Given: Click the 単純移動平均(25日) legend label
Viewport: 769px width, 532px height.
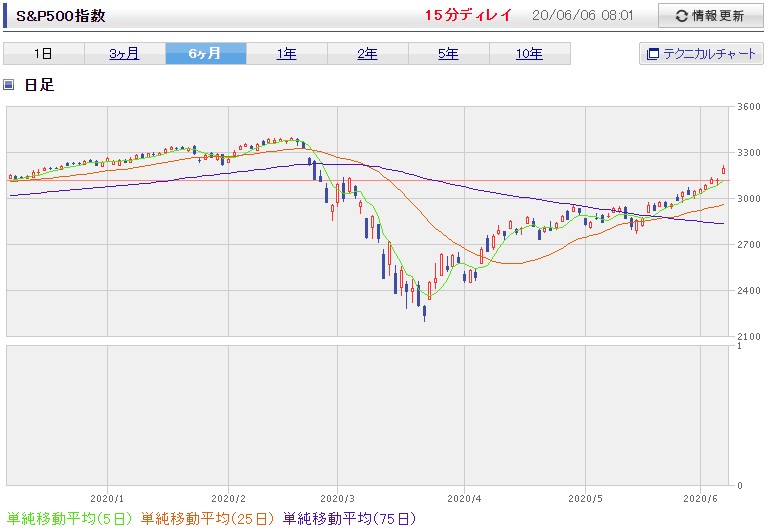Looking at the screenshot, I should [x=207, y=519].
